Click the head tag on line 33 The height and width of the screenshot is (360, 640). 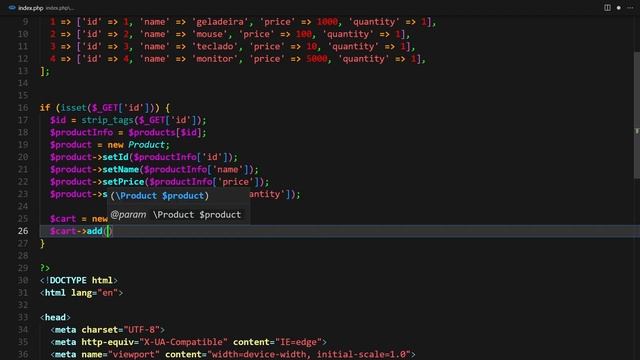click(x=55, y=317)
